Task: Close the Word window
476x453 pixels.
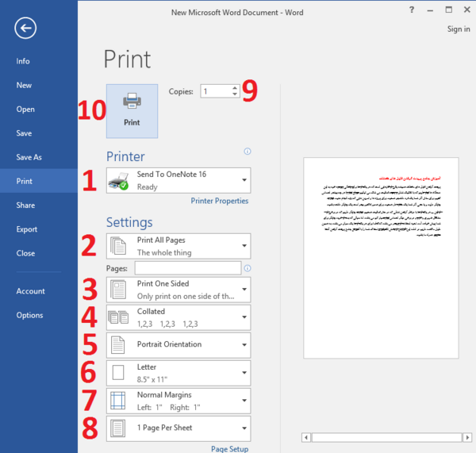Action: [x=467, y=10]
